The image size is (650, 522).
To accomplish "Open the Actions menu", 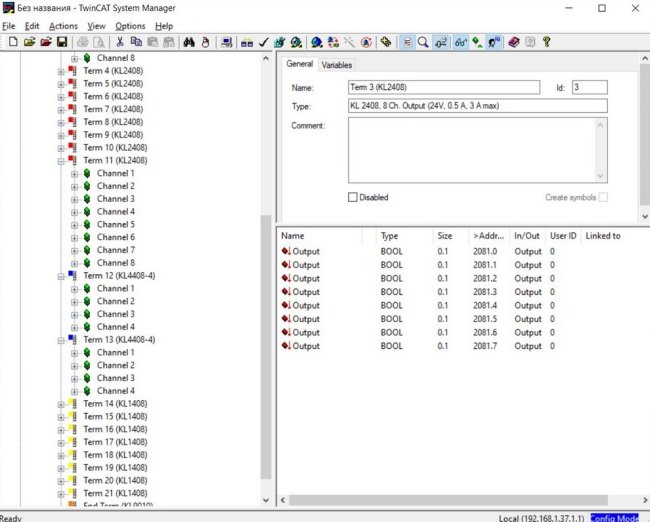I will pyautogui.click(x=63, y=26).
